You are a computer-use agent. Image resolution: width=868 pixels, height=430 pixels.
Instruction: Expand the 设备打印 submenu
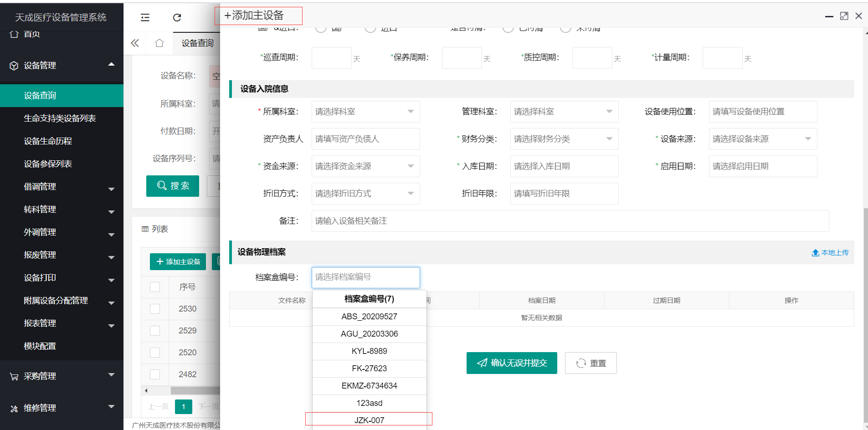(x=111, y=280)
